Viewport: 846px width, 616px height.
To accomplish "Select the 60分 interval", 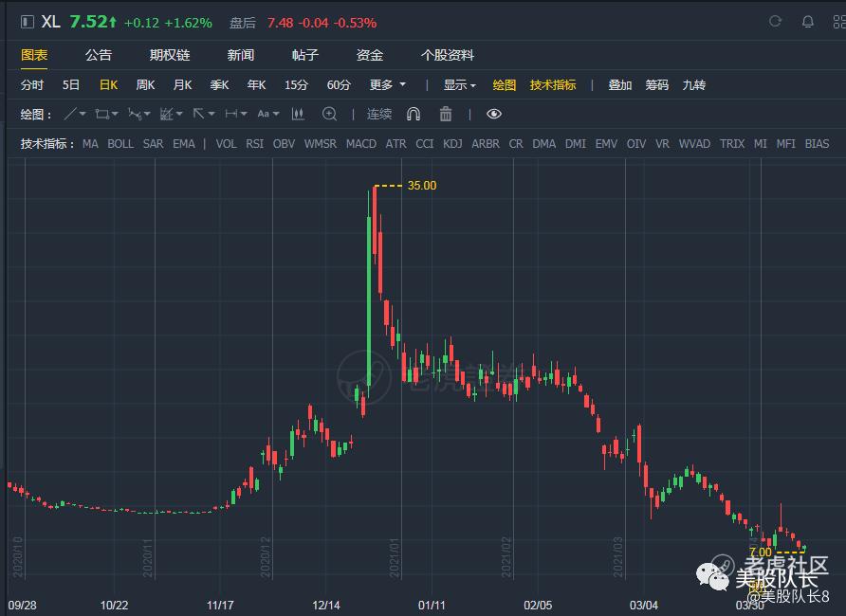I will [339, 85].
